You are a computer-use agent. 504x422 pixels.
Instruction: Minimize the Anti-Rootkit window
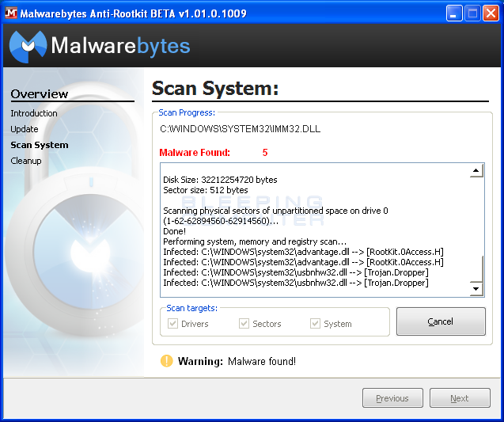[x=454, y=13]
